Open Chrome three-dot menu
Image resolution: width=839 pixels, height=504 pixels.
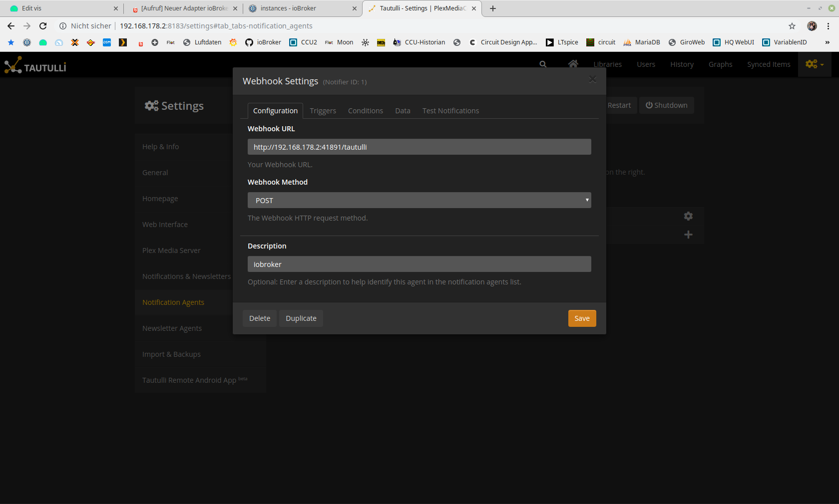coord(828,26)
